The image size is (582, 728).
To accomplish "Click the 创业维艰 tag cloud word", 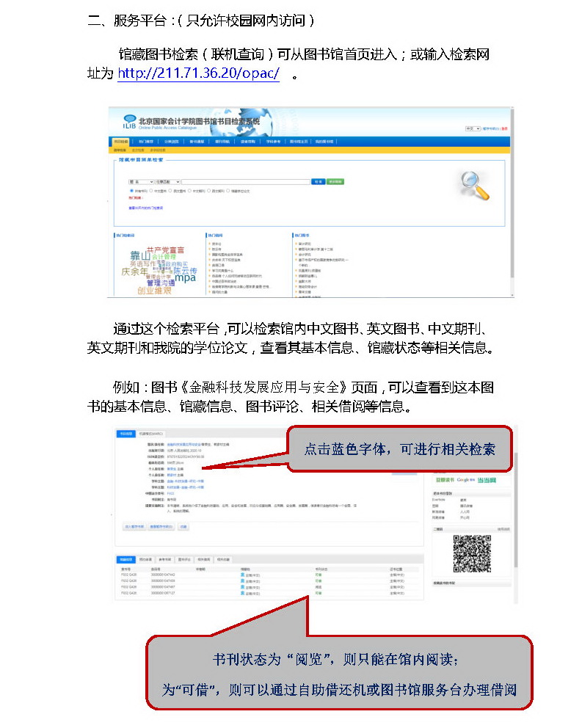I will pos(154,291).
